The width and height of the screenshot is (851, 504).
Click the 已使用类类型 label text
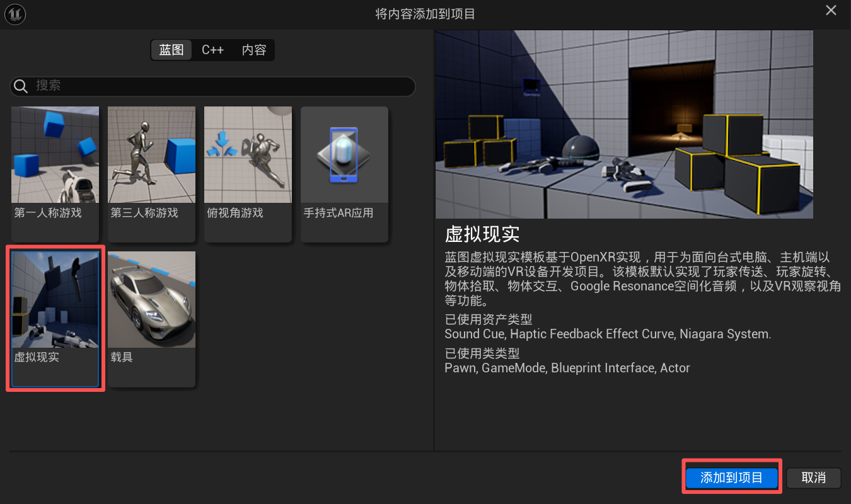pos(482,353)
